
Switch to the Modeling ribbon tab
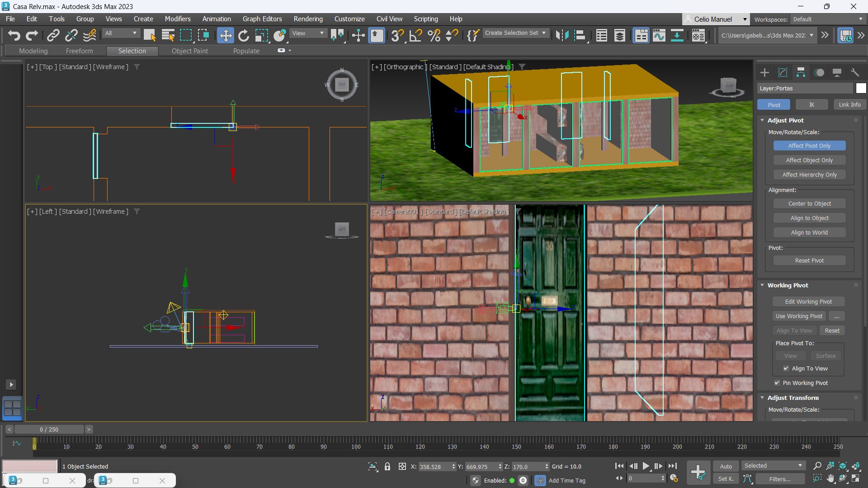(x=33, y=51)
